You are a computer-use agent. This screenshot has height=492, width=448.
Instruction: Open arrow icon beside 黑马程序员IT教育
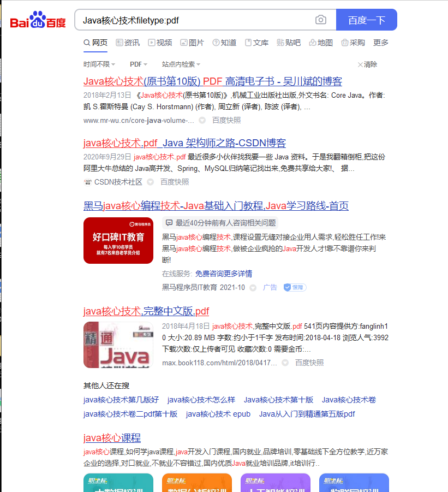pyautogui.click(x=253, y=288)
